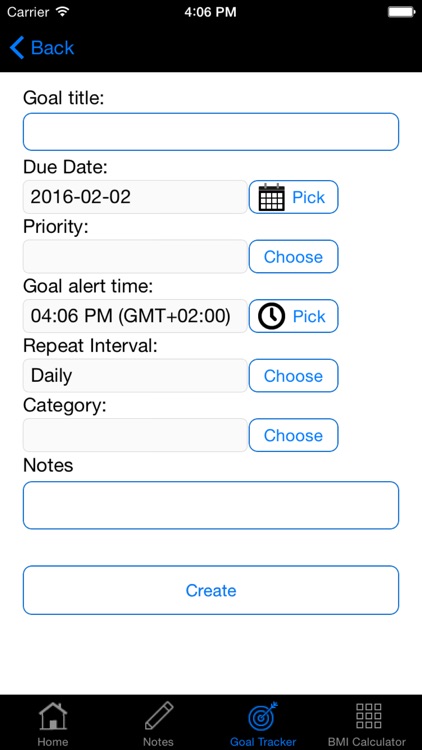Tap the Wi-Fi signal icon
Viewport: 422px width, 750px height.
[x=62, y=11]
